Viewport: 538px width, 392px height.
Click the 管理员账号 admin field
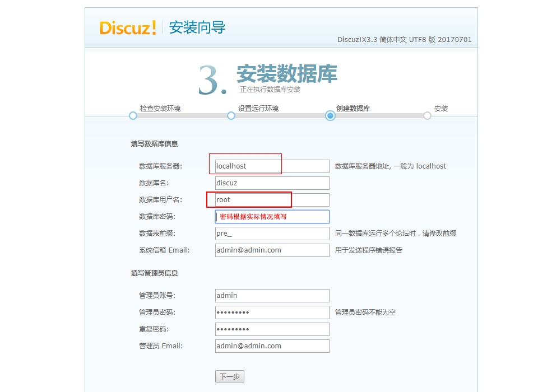272,296
